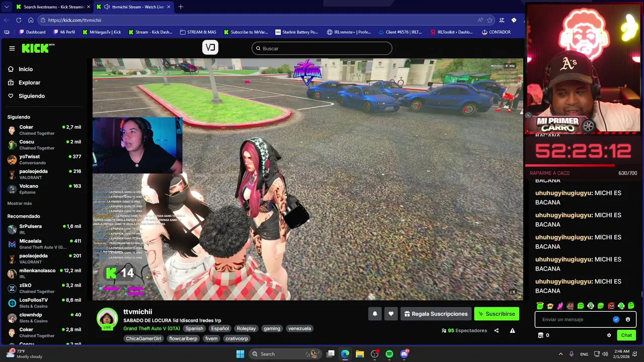644x362 pixels.
Task: Click the browser reload button
Action: click(19, 20)
